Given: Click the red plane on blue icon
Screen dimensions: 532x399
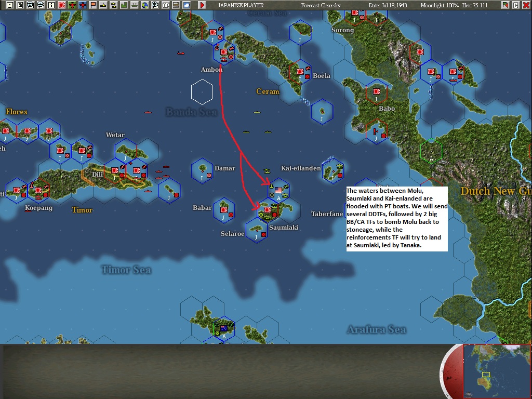Looking at the screenshot, I should click(x=83, y=5).
